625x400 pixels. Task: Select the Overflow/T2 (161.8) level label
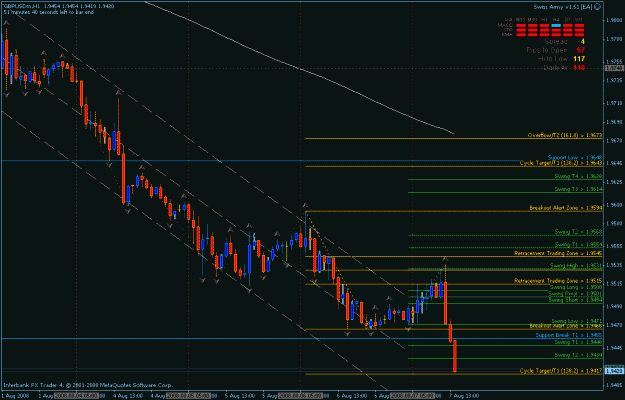[x=565, y=135]
